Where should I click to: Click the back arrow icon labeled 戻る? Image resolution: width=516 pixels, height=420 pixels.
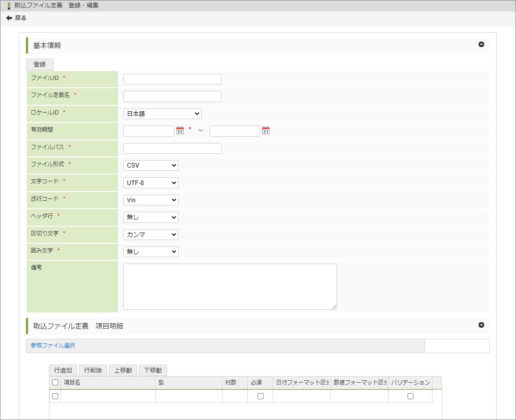(9, 18)
